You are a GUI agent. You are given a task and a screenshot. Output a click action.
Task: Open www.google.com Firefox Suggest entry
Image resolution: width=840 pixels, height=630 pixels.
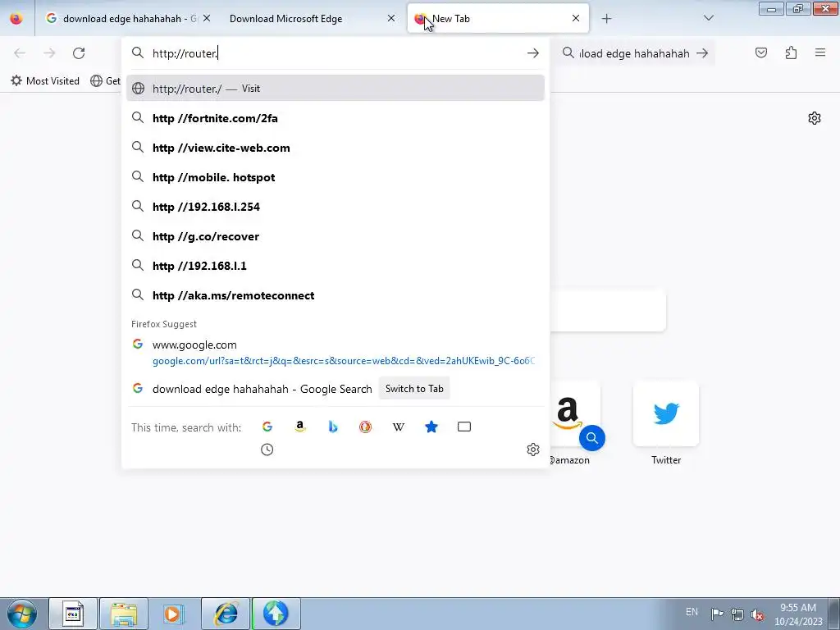pos(336,353)
